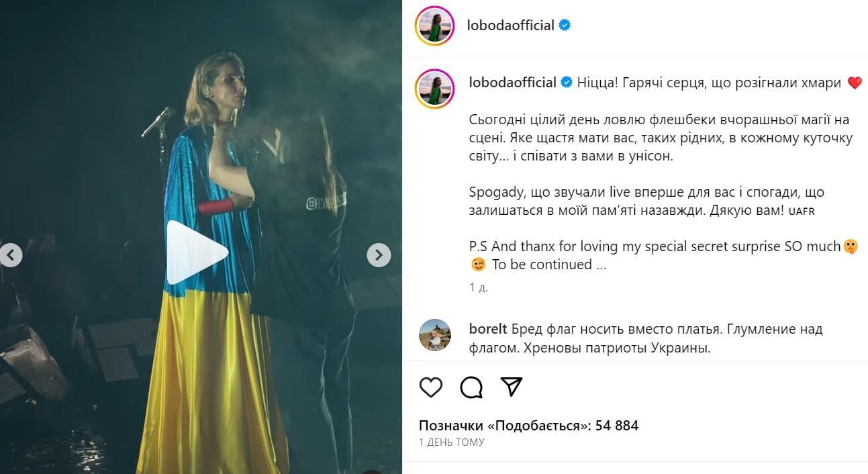Go to previous carousel slide arrow
The width and height of the screenshot is (868, 474).
(x=11, y=255)
